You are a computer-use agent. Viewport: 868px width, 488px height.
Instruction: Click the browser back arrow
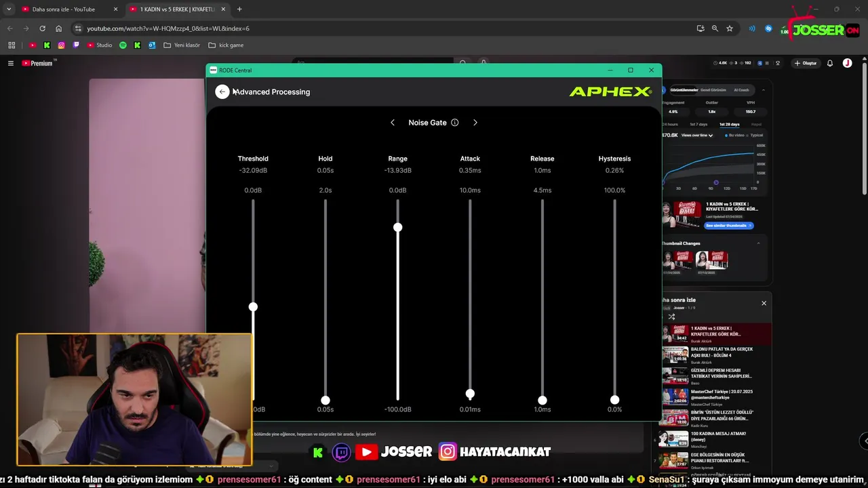(9, 28)
